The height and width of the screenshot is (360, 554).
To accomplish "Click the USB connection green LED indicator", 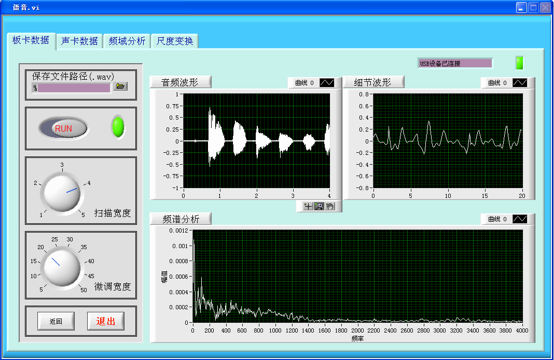I will click(x=519, y=63).
